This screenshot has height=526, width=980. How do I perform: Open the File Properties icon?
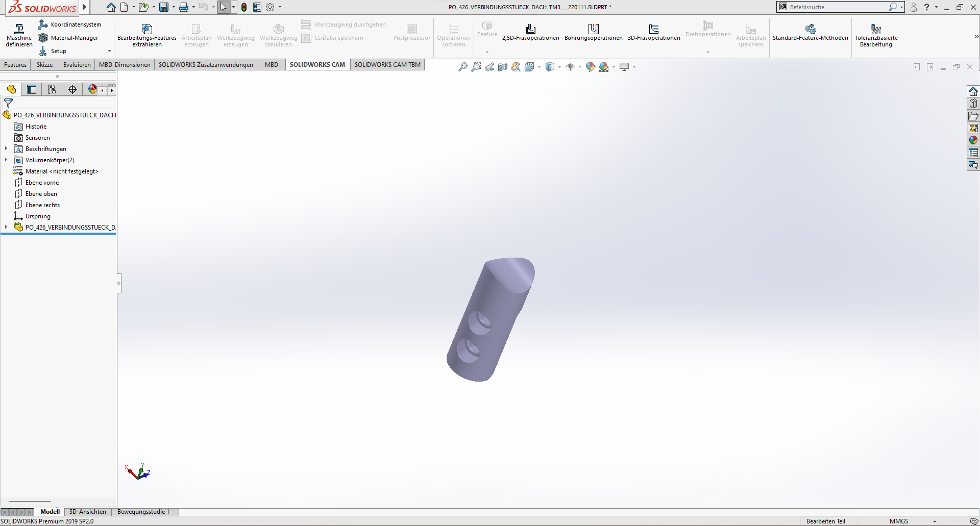click(257, 7)
